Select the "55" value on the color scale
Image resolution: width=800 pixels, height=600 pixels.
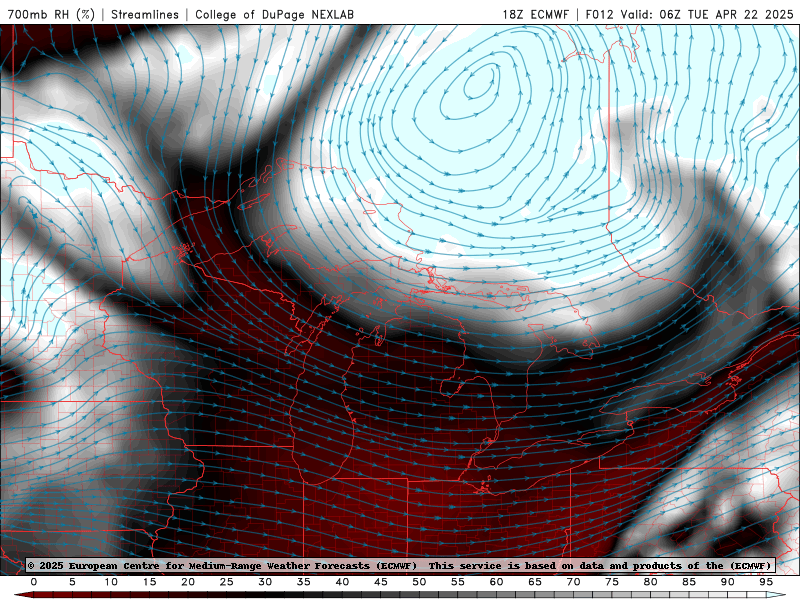[x=458, y=582]
